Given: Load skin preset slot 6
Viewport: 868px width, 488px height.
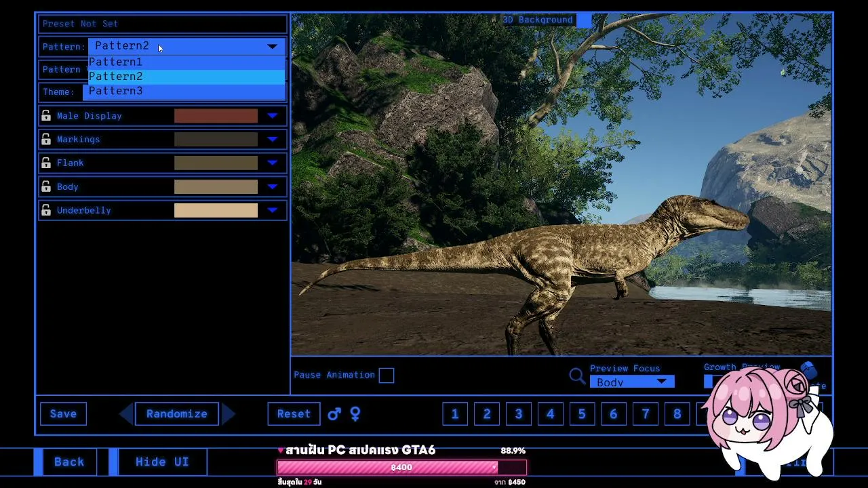Looking at the screenshot, I should [614, 413].
